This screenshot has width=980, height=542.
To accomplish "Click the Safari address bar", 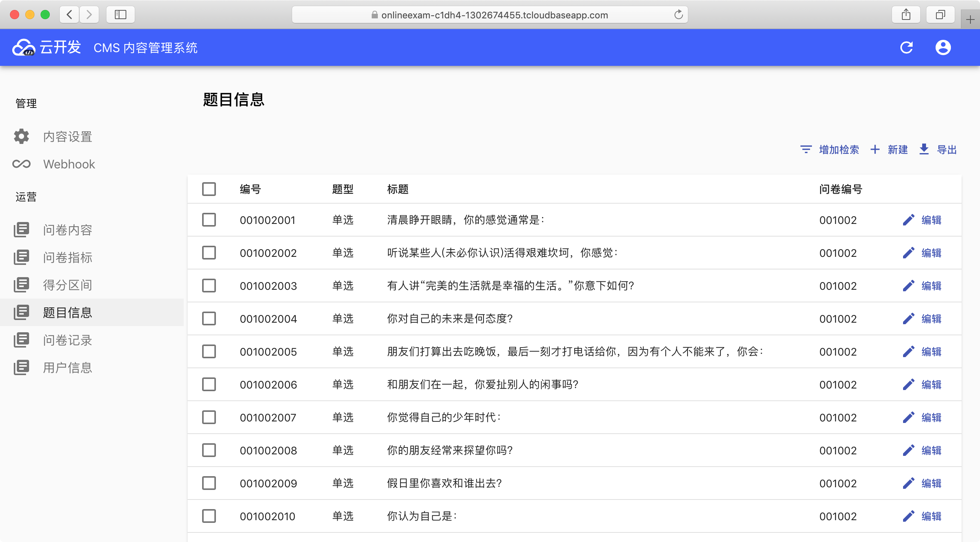I will tap(490, 15).
